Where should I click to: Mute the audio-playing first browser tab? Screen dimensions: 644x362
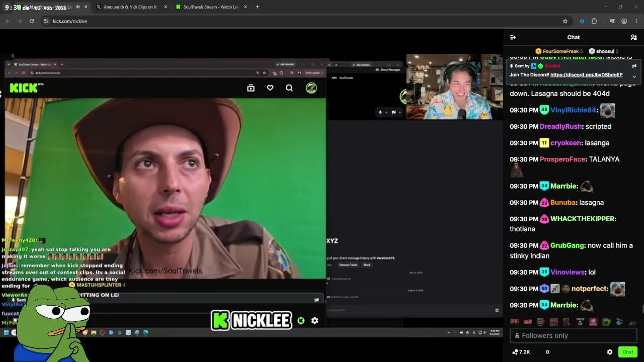tap(77, 7)
